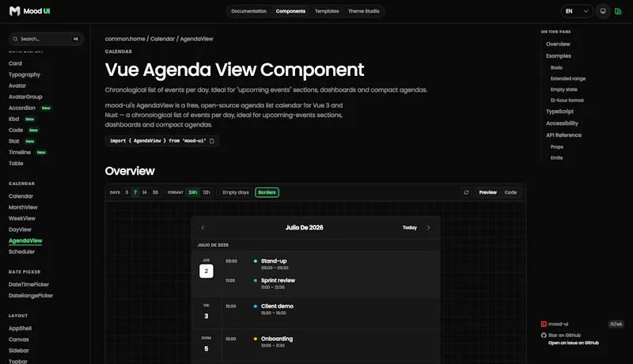Image resolution: width=633 pixels, height=364 pixels.
Task: Select 24h time format
Action: (x=193, y=192)
